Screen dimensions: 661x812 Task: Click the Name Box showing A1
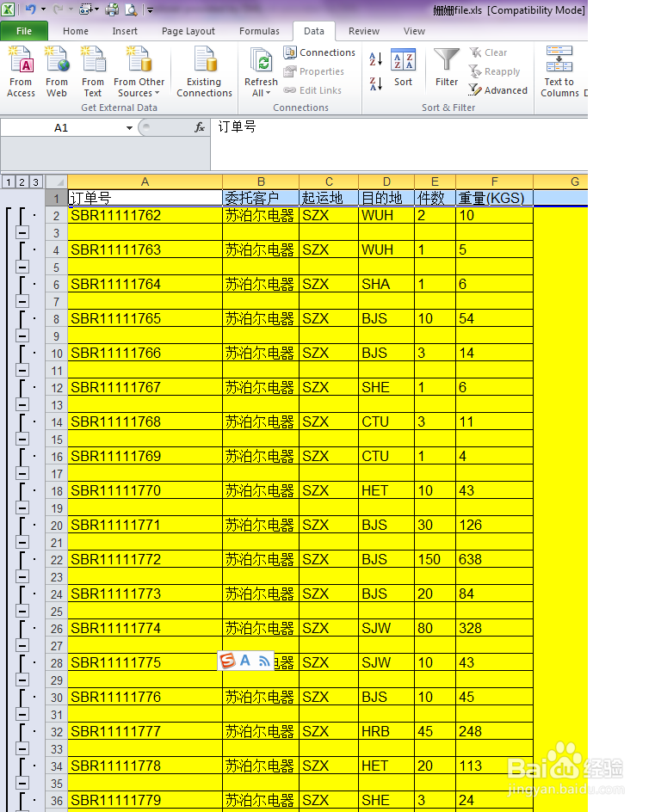(62, 128)
